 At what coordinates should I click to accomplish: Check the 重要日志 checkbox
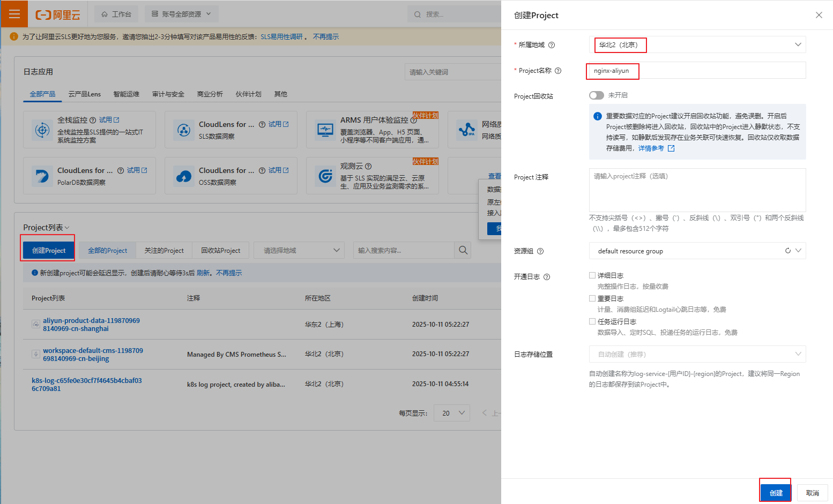[x=592, y=298]
